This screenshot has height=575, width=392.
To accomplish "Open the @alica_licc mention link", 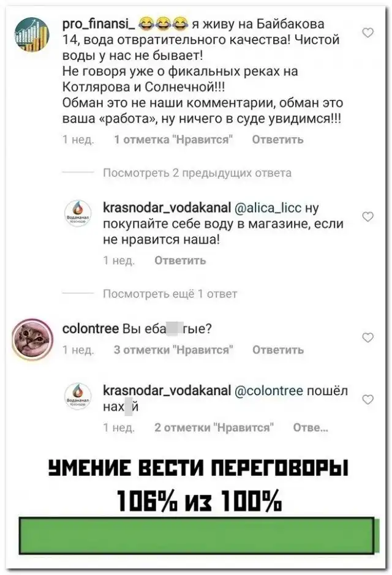I will (268, 208).
